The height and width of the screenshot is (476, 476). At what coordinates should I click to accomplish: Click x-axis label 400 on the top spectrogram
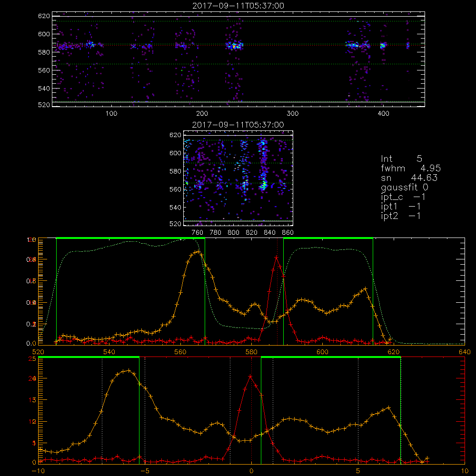383,114
